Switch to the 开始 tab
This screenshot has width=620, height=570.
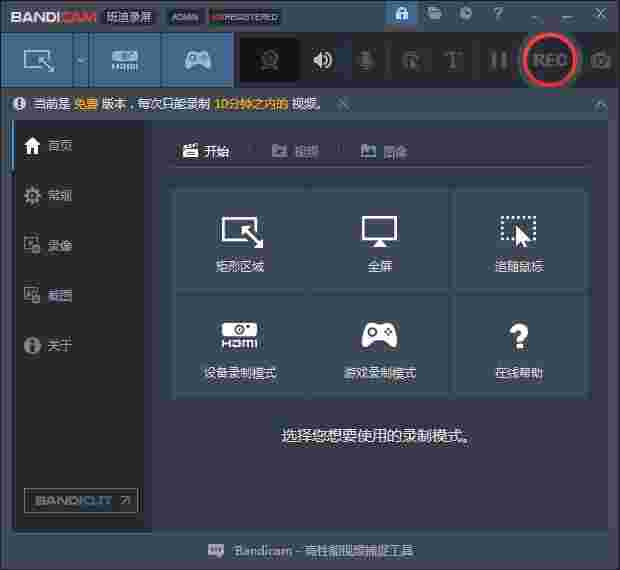point(206,151)
